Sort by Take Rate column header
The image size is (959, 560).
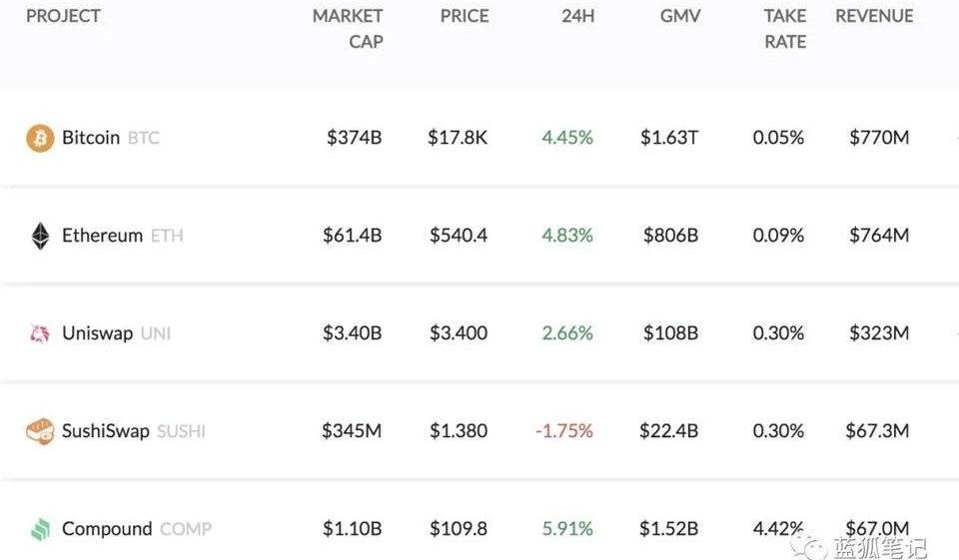click(x=784, y=29)
